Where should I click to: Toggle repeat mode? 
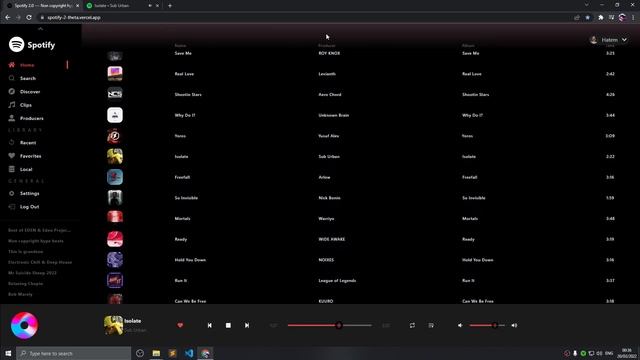point(412,325)
